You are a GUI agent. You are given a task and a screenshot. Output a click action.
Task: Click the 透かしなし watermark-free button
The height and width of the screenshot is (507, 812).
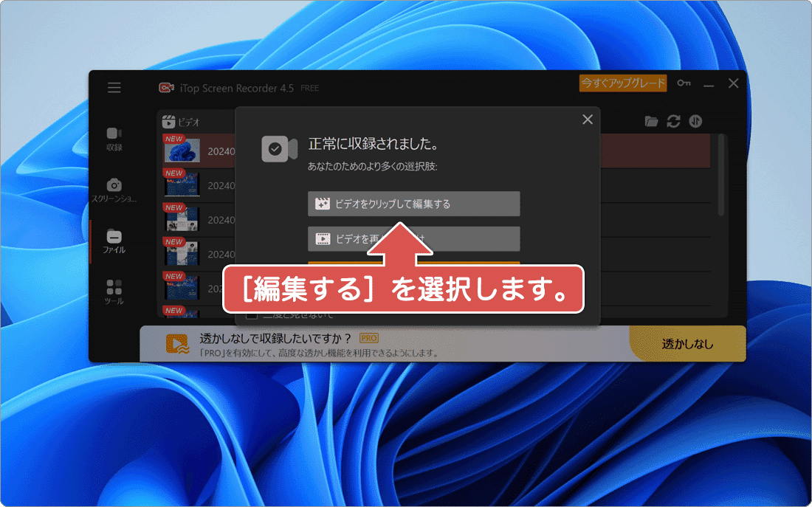687,344
